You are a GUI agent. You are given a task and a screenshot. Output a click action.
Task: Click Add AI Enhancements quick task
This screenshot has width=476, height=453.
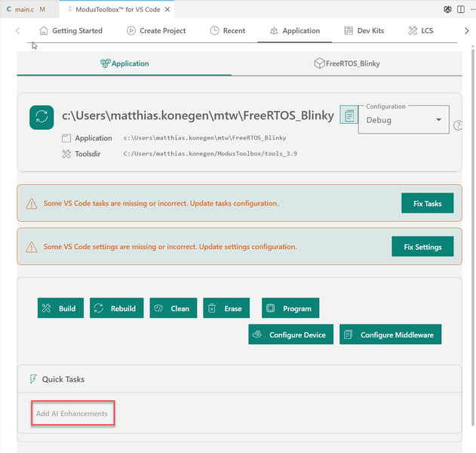click(72, 414)
